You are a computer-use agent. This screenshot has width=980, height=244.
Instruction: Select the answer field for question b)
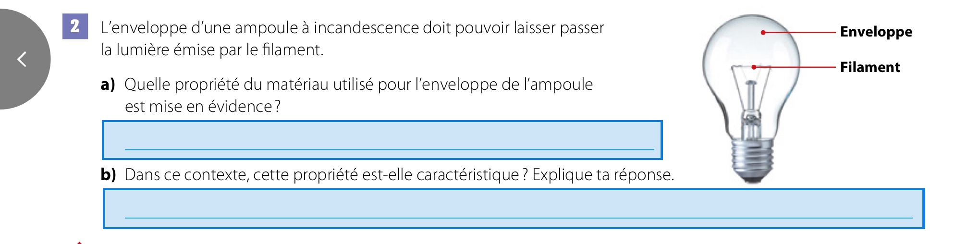(514, 209)
